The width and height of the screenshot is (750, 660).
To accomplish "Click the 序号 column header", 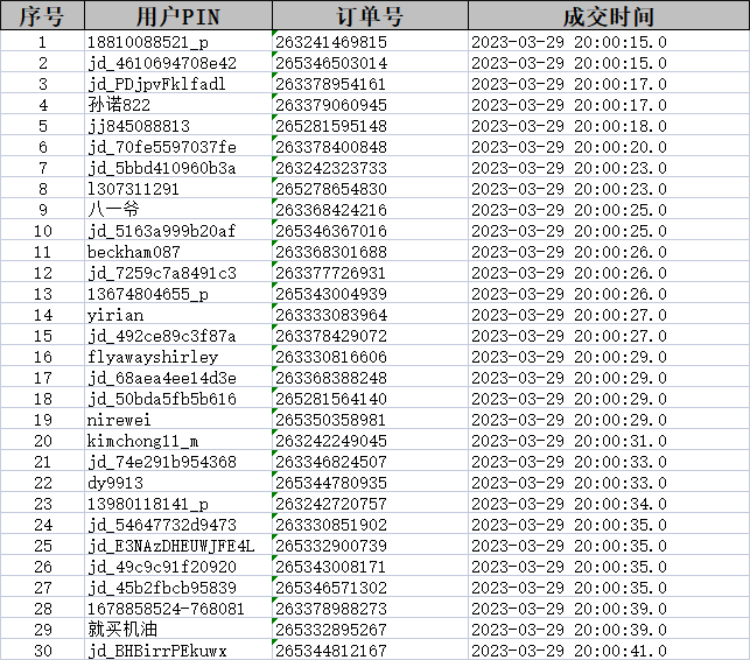I will tap(42, 16).
